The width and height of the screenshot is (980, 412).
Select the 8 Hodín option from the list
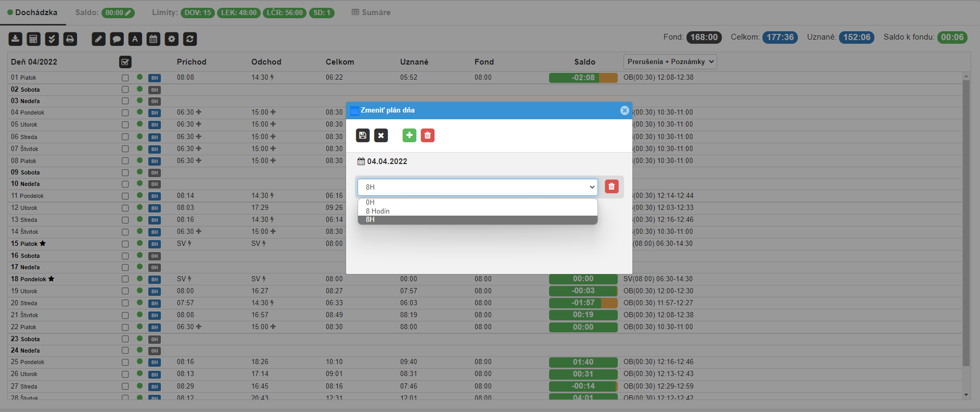(x=377, y=211)
